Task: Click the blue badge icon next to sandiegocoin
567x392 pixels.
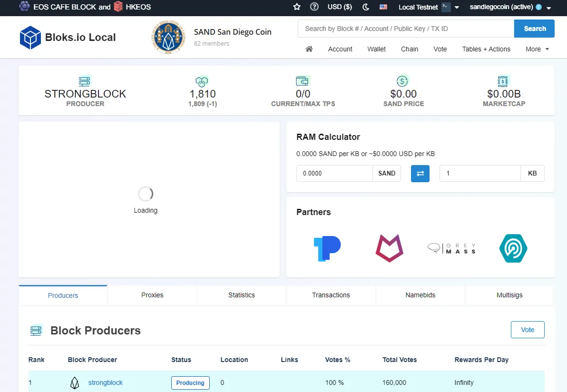Action: click(x=538, y=7)
